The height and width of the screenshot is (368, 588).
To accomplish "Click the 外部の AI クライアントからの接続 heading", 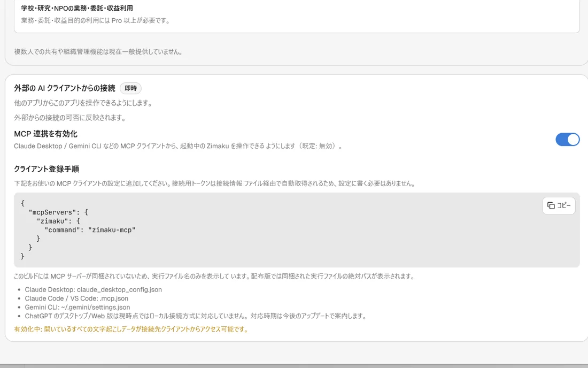I will [65, 88].
